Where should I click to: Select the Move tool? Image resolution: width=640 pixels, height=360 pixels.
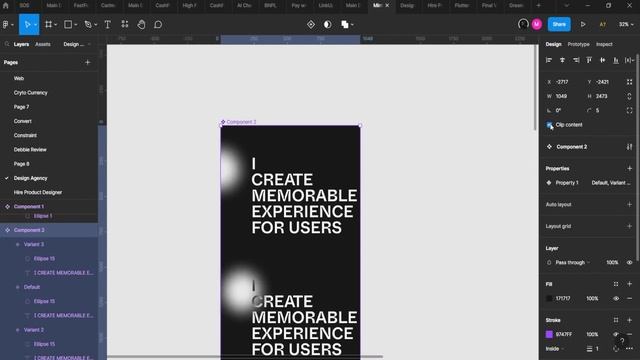pyautogui.click(x=27, y=24)
